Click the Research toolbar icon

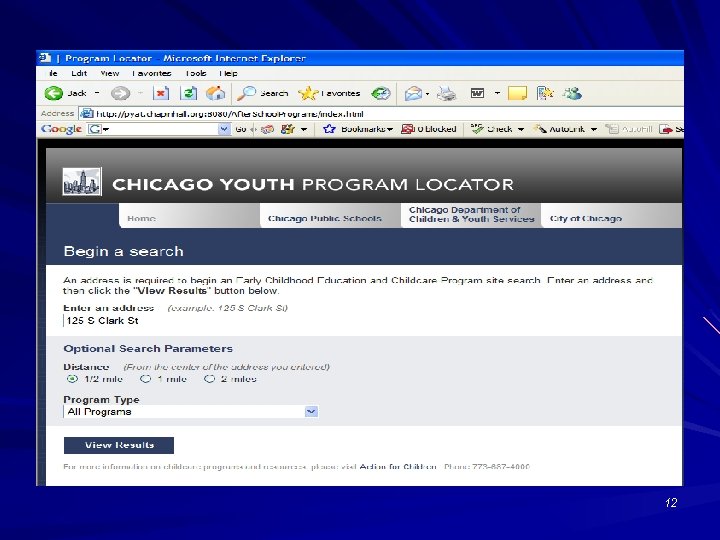pos(545,93)
